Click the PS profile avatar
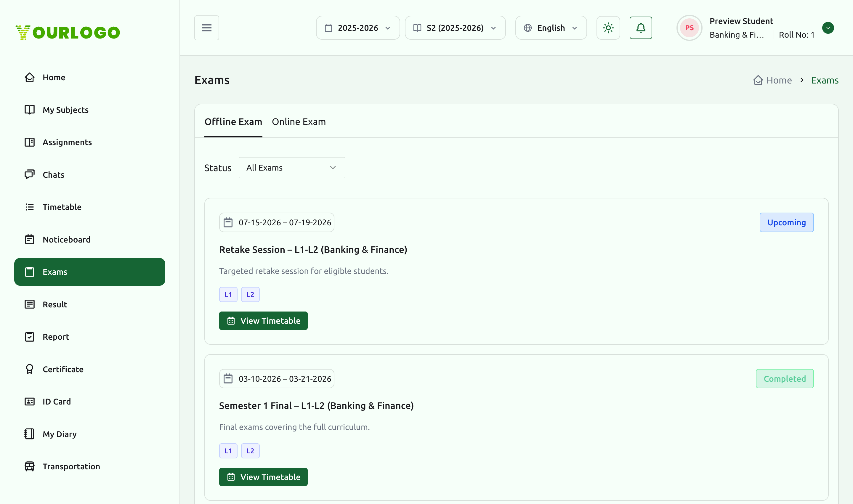853x504 pixels. pos(689,28)
